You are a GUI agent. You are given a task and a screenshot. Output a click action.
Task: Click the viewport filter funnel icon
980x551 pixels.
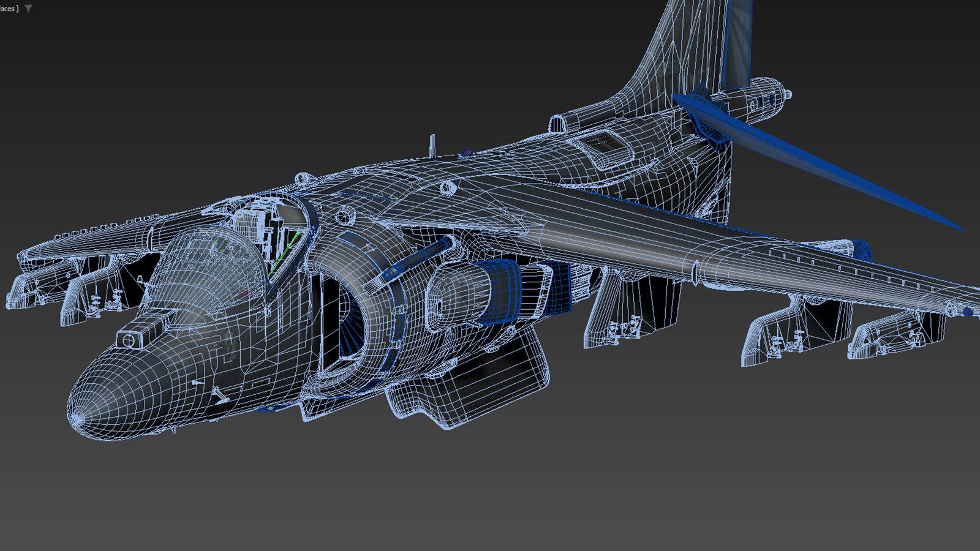(x=28, y=9)
